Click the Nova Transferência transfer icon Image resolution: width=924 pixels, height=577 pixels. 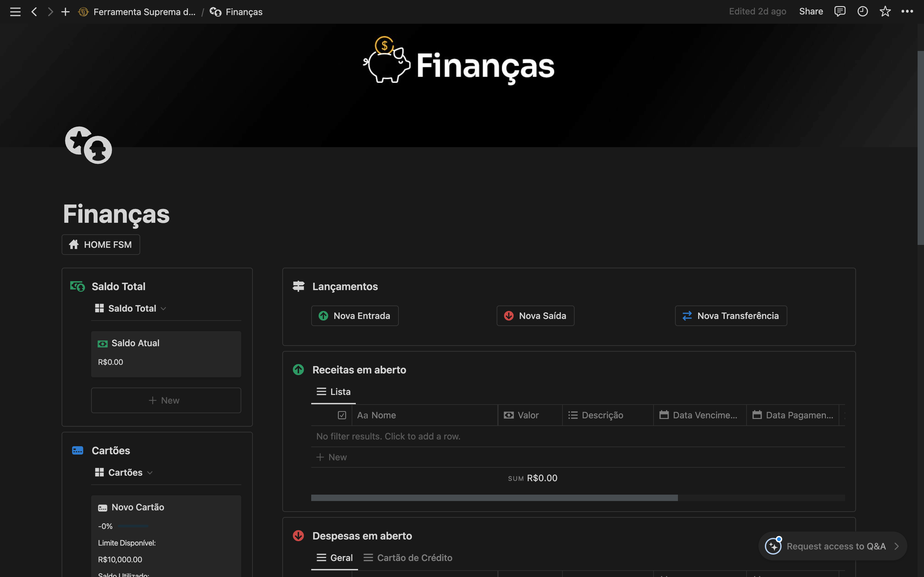687,316
